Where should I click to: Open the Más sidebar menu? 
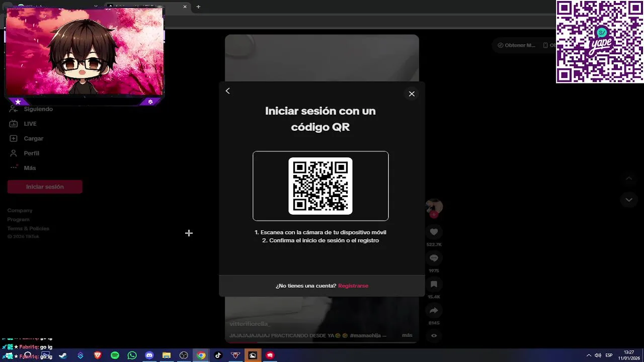click(x=30, y=168)
